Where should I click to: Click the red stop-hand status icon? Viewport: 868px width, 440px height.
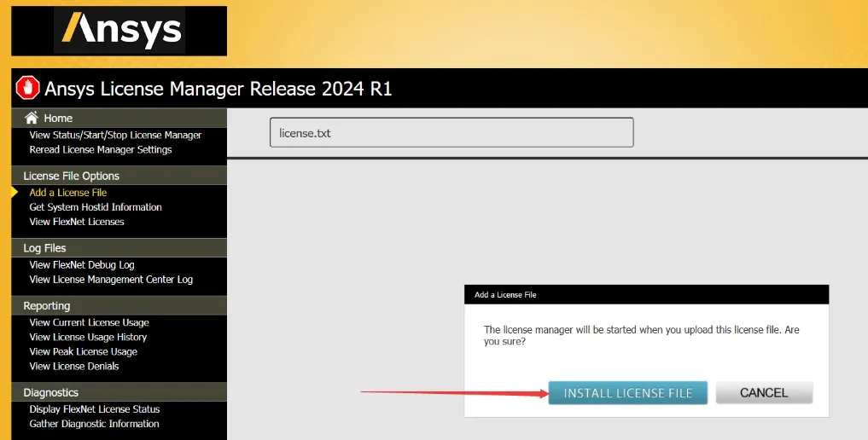point(27,88)
